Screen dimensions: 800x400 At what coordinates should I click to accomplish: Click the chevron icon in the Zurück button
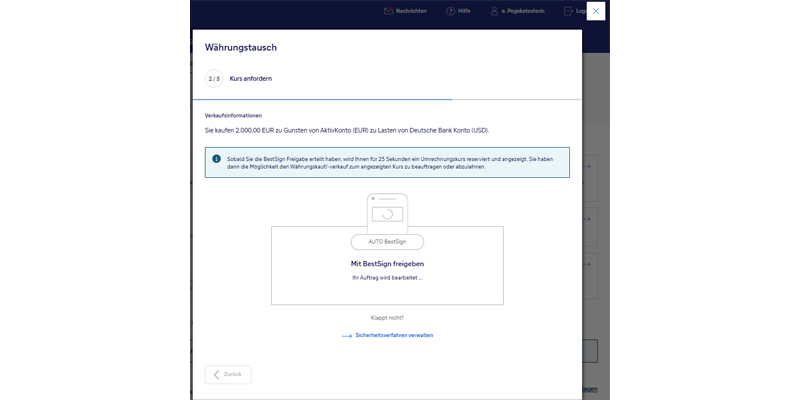[x=217, y=374]
